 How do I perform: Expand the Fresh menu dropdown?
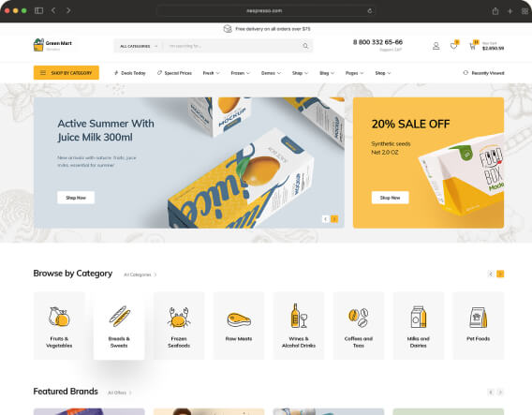pyautogui.click(x=211, y=73)
